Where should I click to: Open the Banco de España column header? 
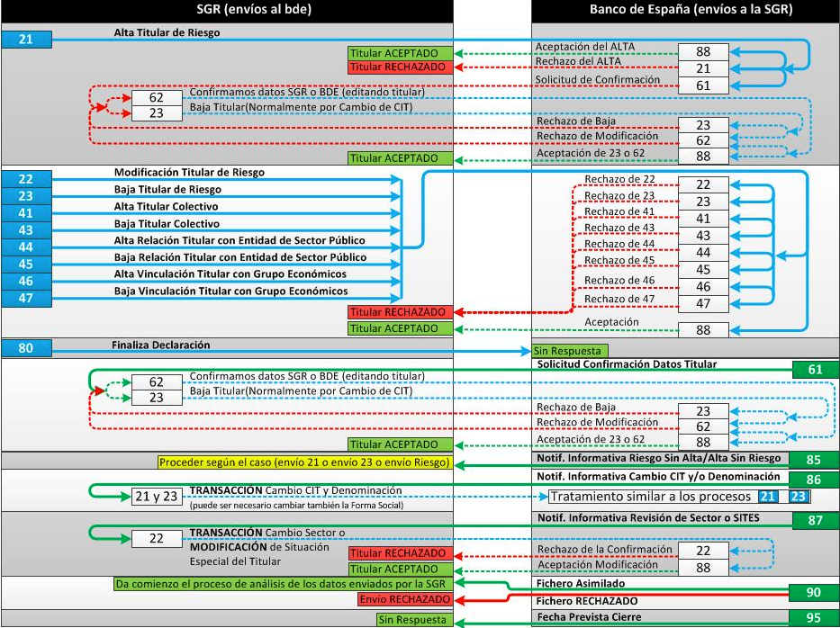click(x=684, y=10)
